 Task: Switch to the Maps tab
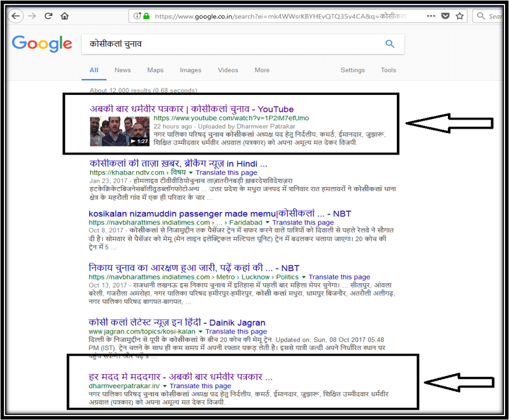(x=155, y=70)
